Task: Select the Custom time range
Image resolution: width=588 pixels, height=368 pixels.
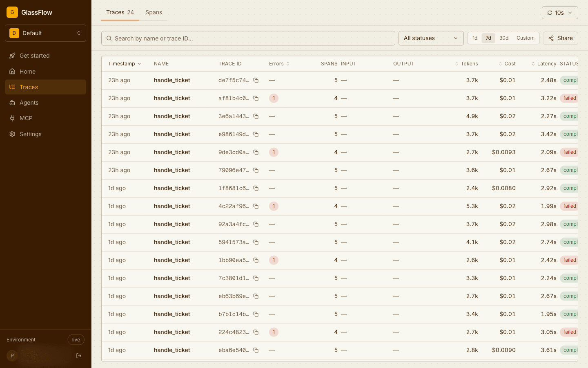Action: point(526,38)
